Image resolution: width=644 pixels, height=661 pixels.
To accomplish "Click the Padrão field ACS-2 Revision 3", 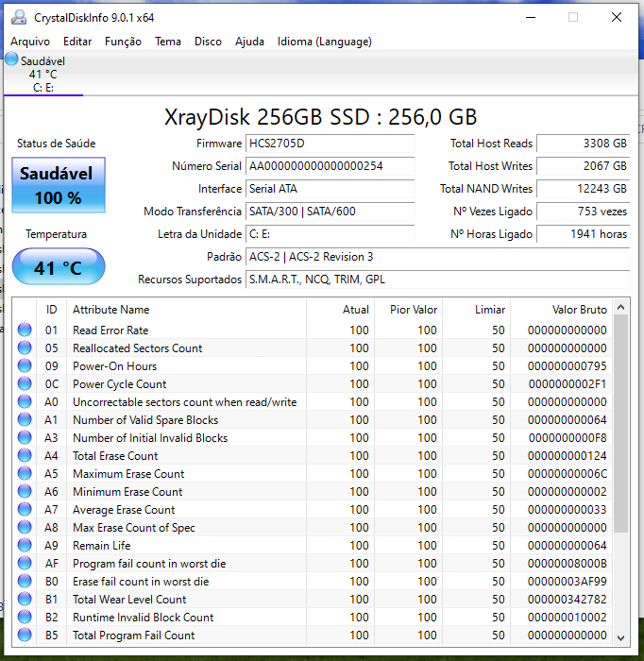I will [x=438, y=257].
